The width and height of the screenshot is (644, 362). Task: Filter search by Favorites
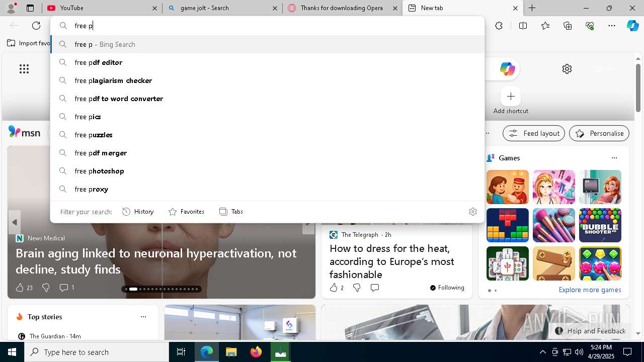[186, 212]
